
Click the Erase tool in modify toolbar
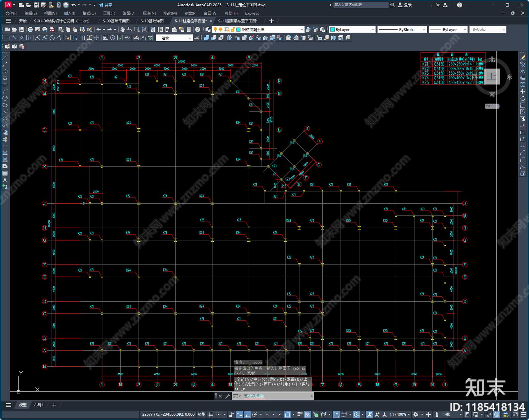523,58
